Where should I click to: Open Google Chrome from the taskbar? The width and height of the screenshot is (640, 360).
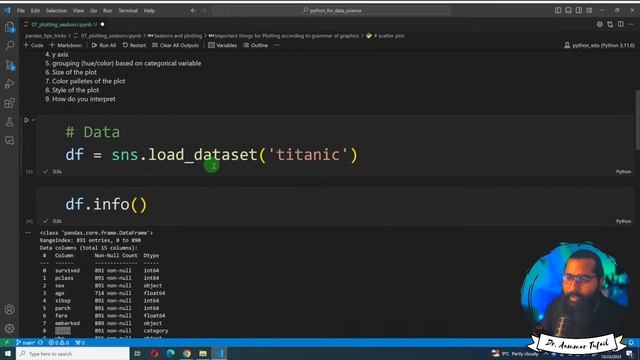(187, 353)
